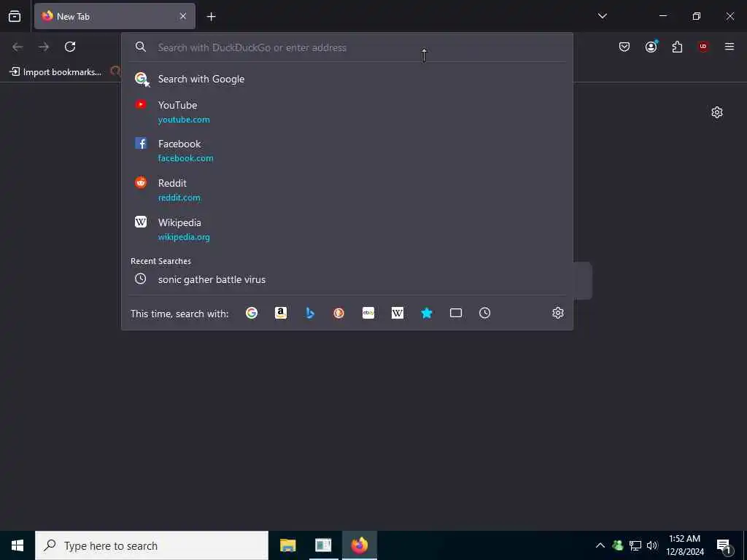Screen dimensions: 747x560
Task: Open File Explorer from the taskbar
Action: [287, 545]
